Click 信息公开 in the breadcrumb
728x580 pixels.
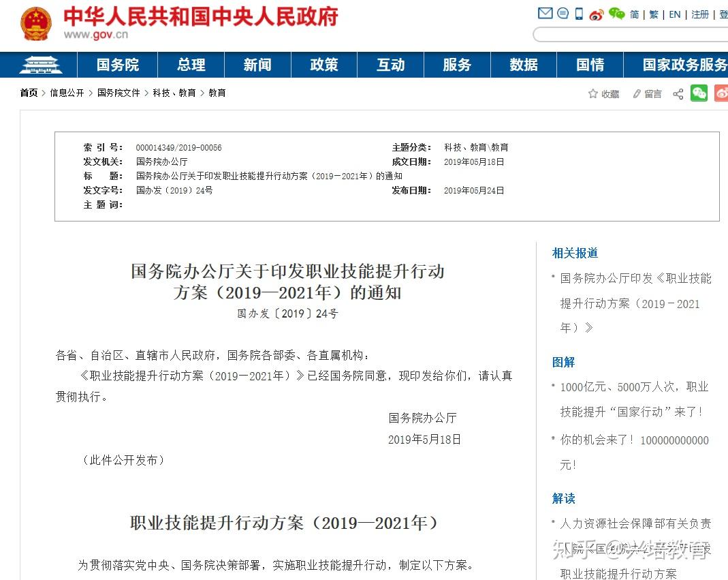(x=67, y=93)
